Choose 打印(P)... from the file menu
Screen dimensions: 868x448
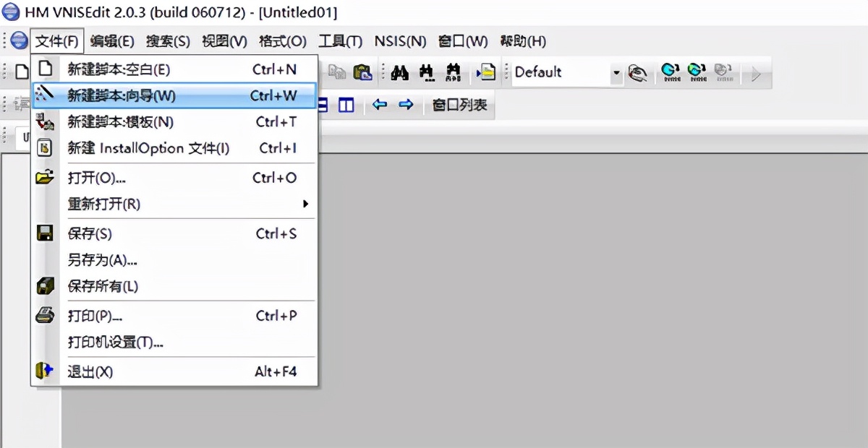coord(174,316)
